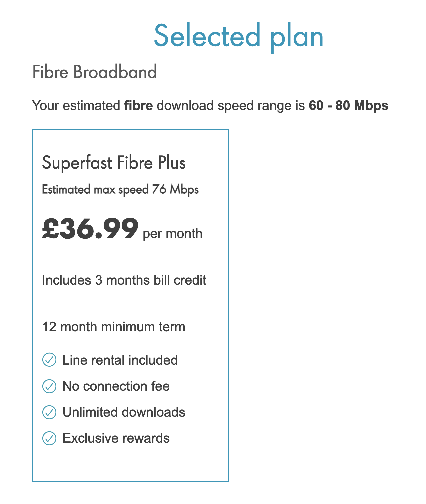Click the Estimated max speed 76 Mbps text
The width and height of the screenshot is (426, 504).
(x=120, y=190)
